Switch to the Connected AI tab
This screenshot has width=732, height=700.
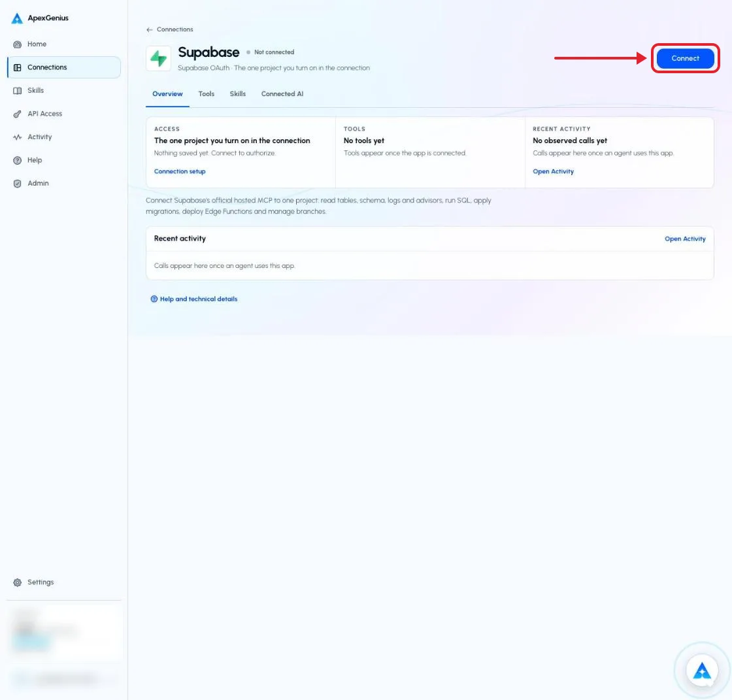(282, 94)
